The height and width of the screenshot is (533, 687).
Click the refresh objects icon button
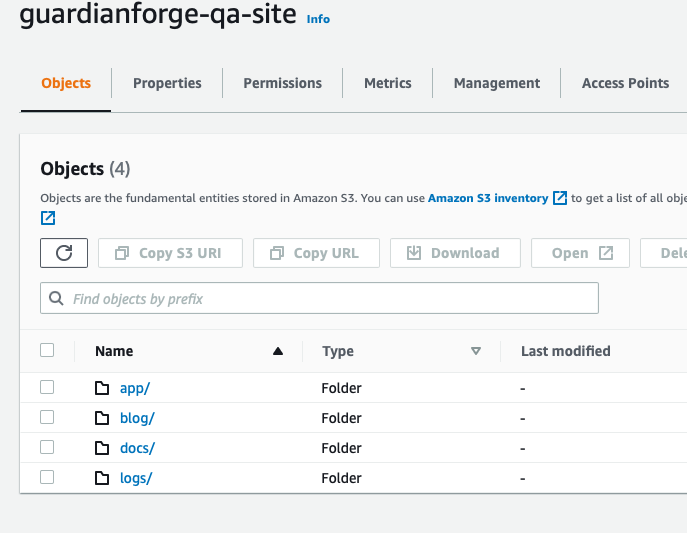pos(64,253)
